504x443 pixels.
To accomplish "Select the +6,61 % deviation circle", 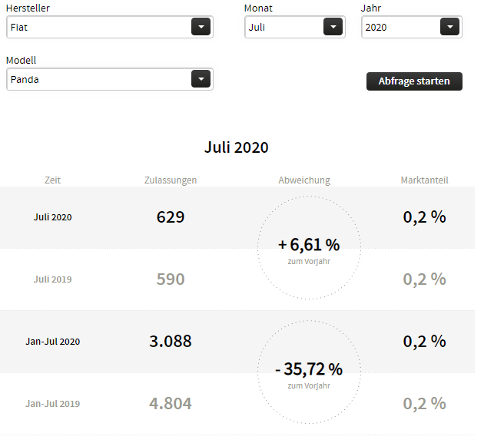I will tap(309, 247).
